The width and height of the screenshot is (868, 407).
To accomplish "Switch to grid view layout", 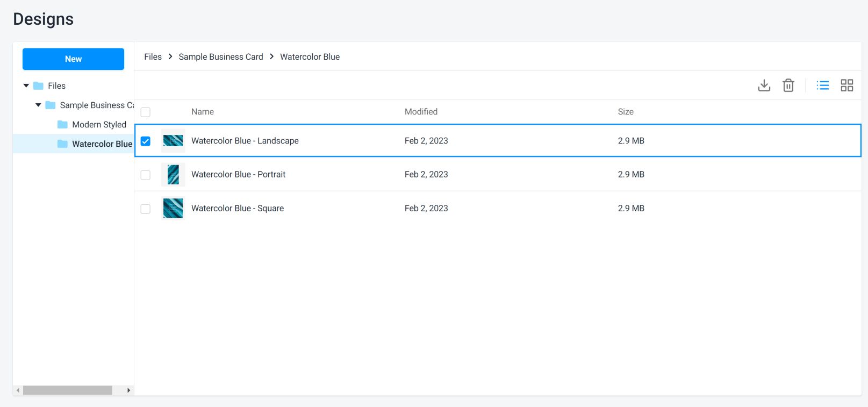I will tap(847, 85).
